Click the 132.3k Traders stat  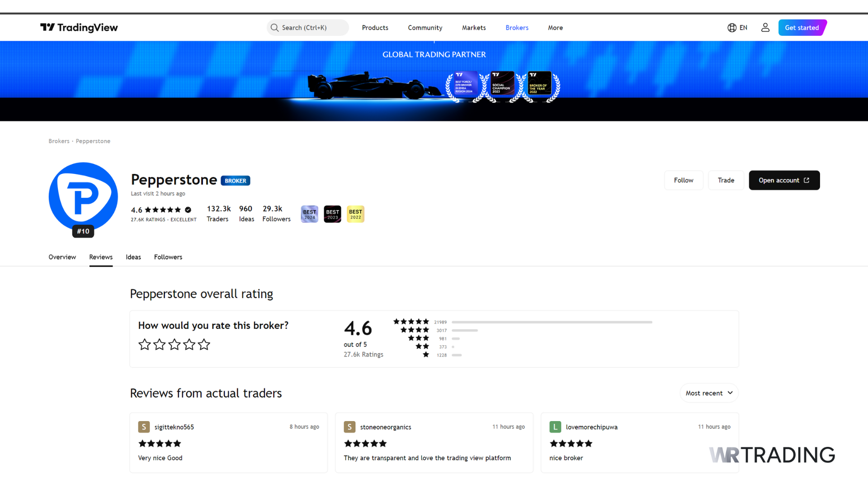pos(218,214)
